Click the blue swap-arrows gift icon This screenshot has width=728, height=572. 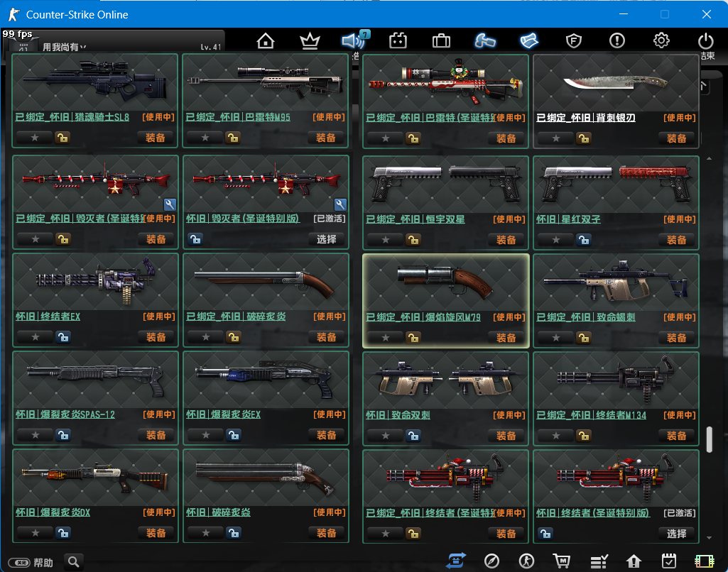click(455, 561)
